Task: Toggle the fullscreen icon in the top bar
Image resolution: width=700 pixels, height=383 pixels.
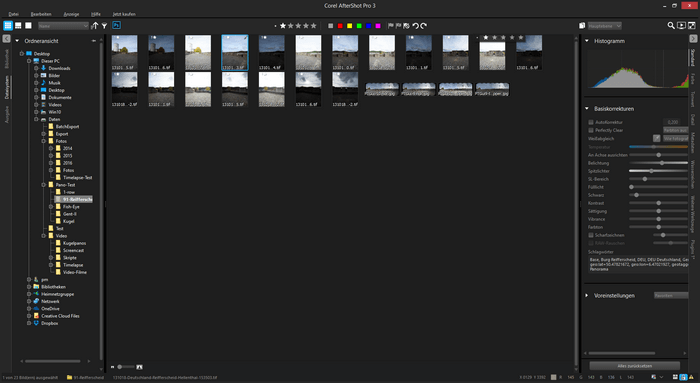Action: pos(692,26)
